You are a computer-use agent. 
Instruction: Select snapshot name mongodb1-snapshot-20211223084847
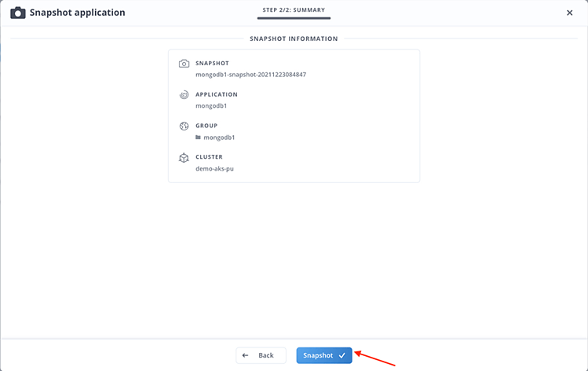[250, 75]
